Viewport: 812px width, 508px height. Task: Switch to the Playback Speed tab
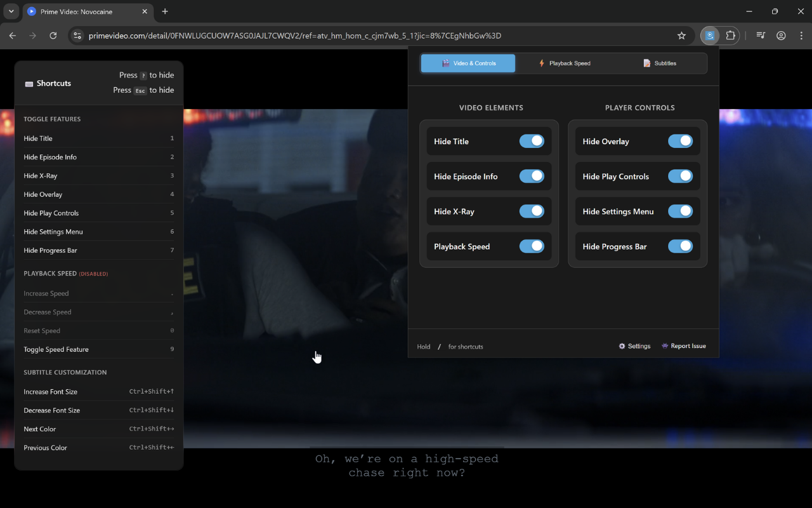[563, 63]
